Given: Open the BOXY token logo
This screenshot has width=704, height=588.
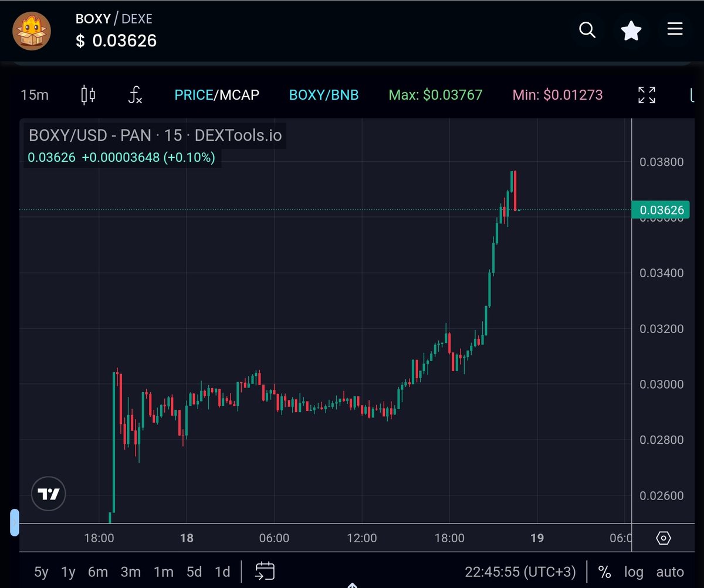Looking at the screenshot, I should coord(32,30).
